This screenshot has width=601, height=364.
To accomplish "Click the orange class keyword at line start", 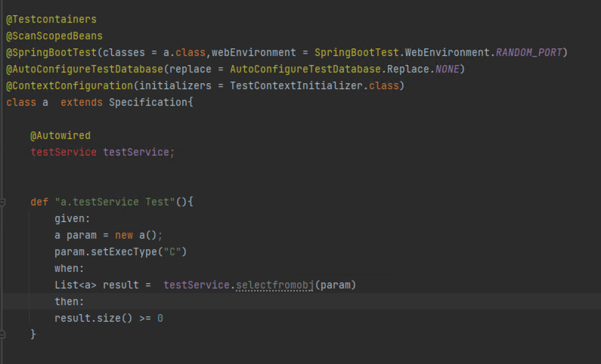I will [21, 103].
